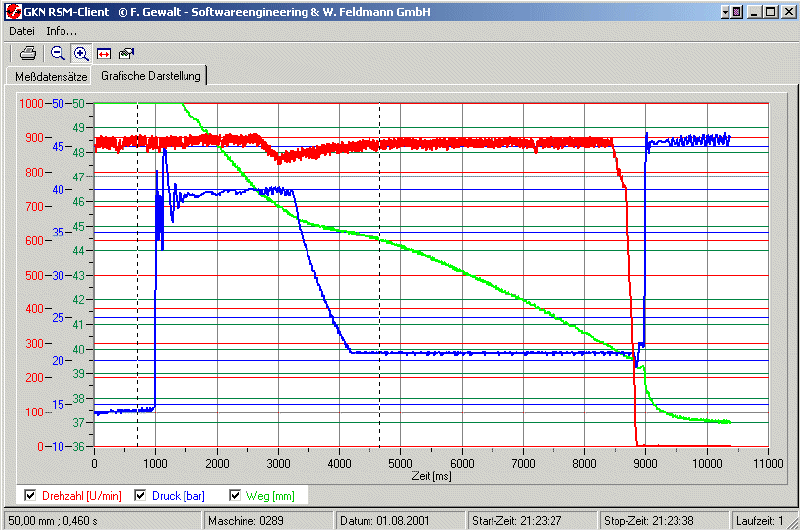Click the purple icon in the title bar
Screen dimensions: 800x530
pyautogui.click(x=737, y=12)
